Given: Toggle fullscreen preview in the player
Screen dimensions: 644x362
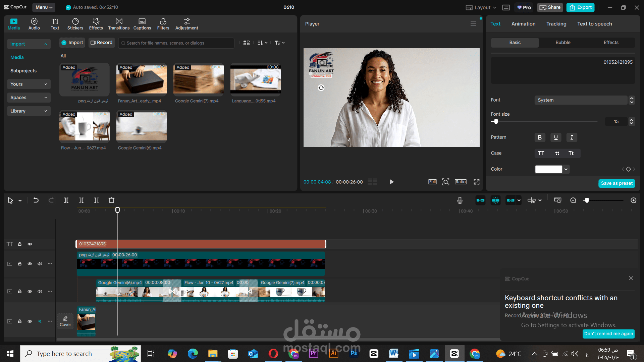Looking at the screenshot, I should tap(476, 182).
